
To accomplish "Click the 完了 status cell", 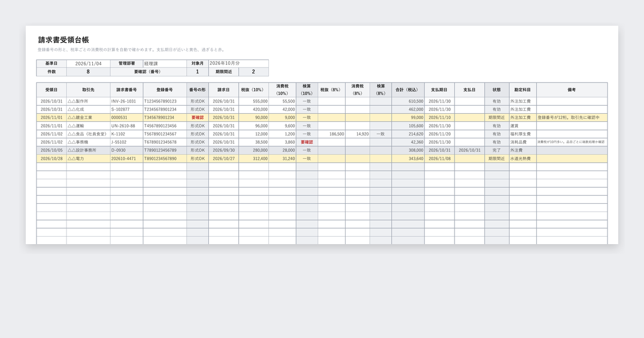I will pos(497,150).
